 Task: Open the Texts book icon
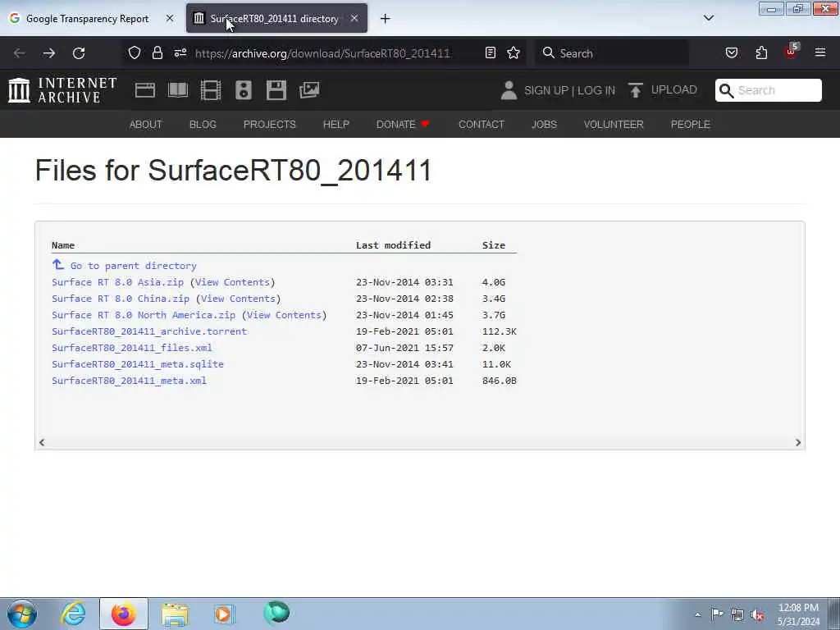click(178, 90)
